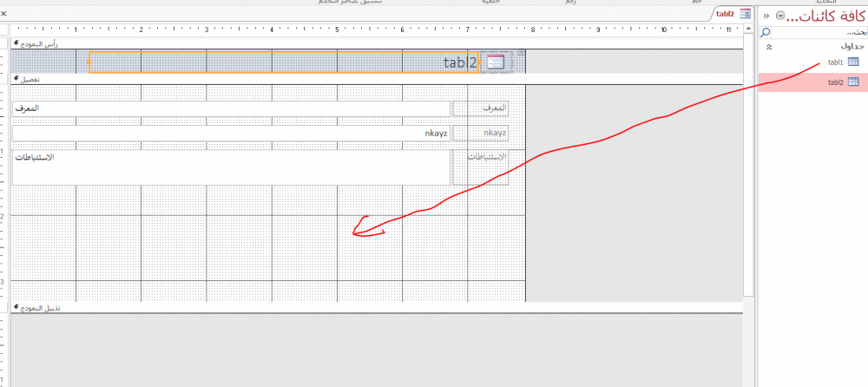Image resolution: width=868 pixels, height=387 pixels.
Task: Select the tabl2 title label in header
Action: coord(283,62)
